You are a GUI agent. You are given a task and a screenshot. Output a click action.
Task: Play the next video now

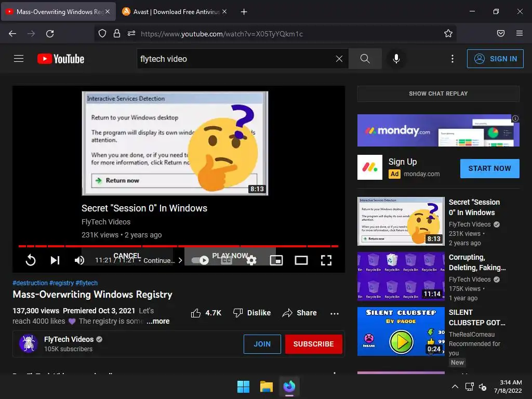[x=230, y=256]
